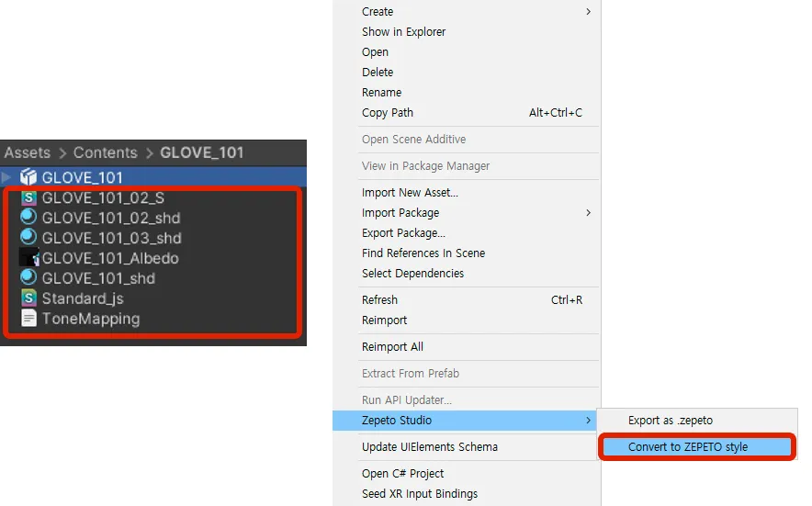Click the GLOVE_101_Albedo texture thumbnail

click(29, 257)
